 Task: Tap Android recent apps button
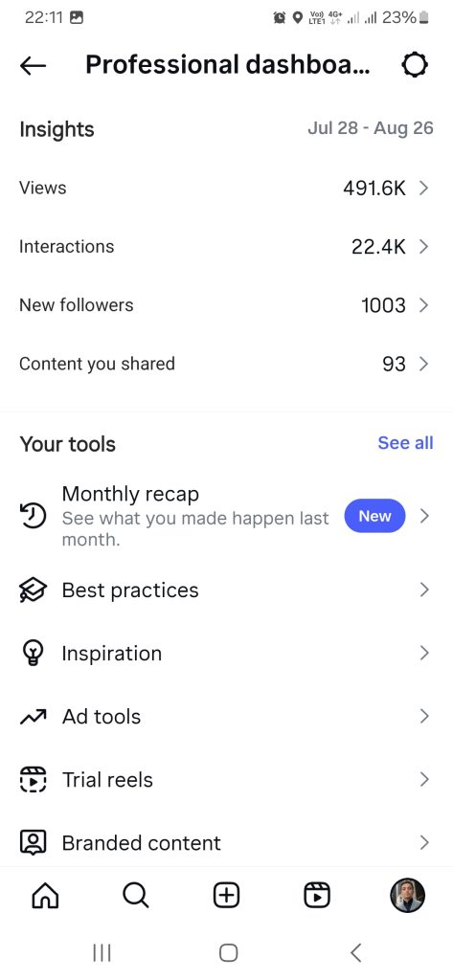pos(102,952)
